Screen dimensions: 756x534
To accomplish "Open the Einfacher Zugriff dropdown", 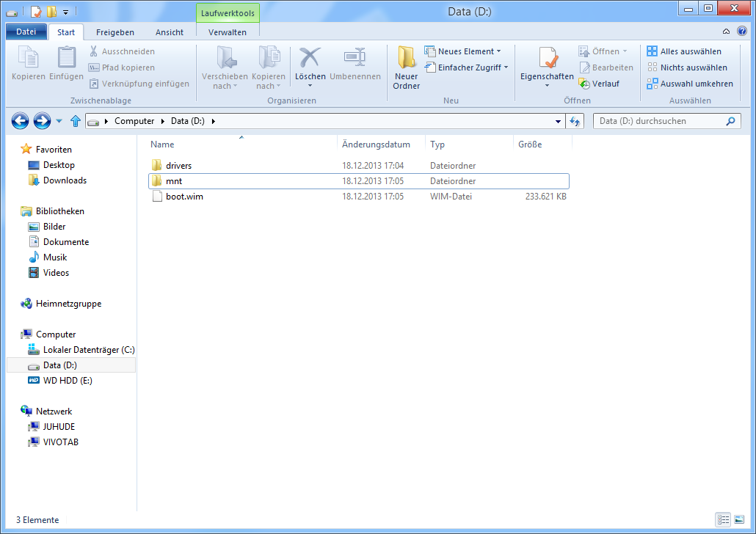I will click(467, 67).
